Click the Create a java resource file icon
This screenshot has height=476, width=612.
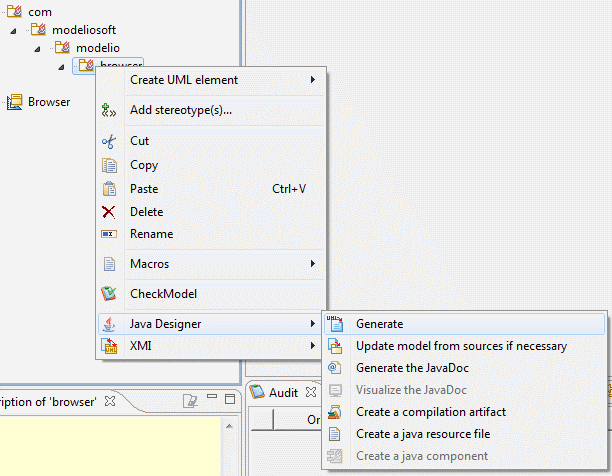(x=334, y=434)
